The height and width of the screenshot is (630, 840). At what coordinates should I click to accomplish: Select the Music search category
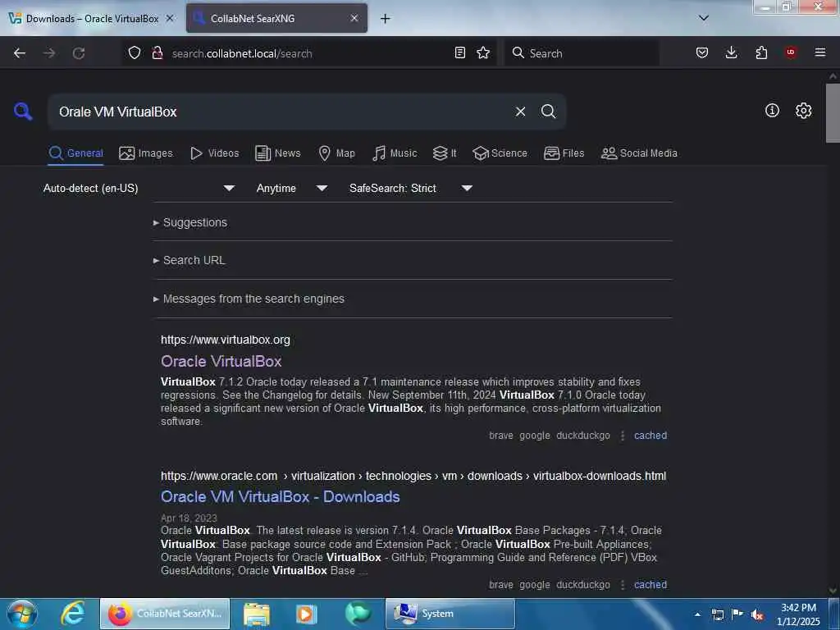coord(395,153)
